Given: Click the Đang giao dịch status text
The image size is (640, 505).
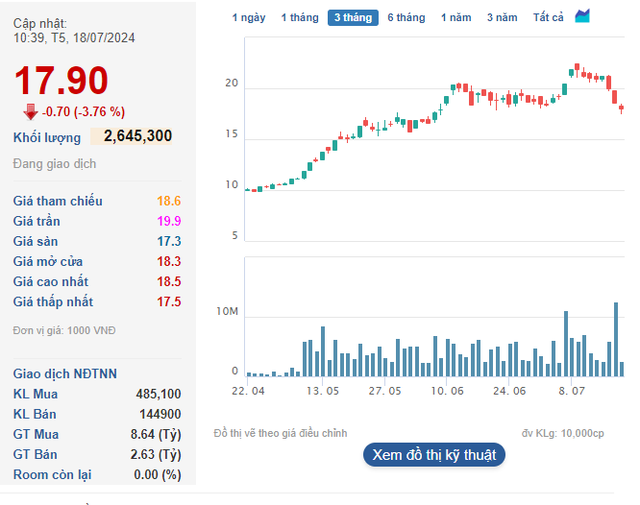Looking at the screenshot, I should (55, 164).
